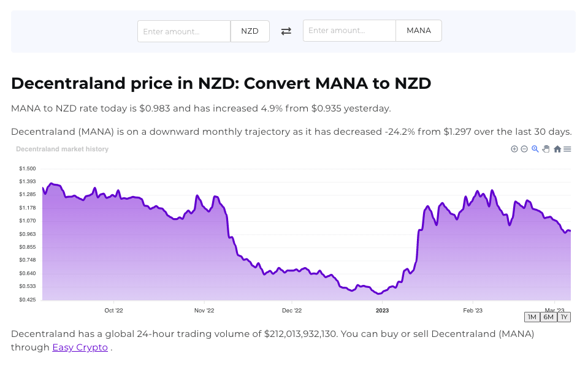Open the MANA currency selector
This screenshot has height=367, width=588.
tap(419, 31)
